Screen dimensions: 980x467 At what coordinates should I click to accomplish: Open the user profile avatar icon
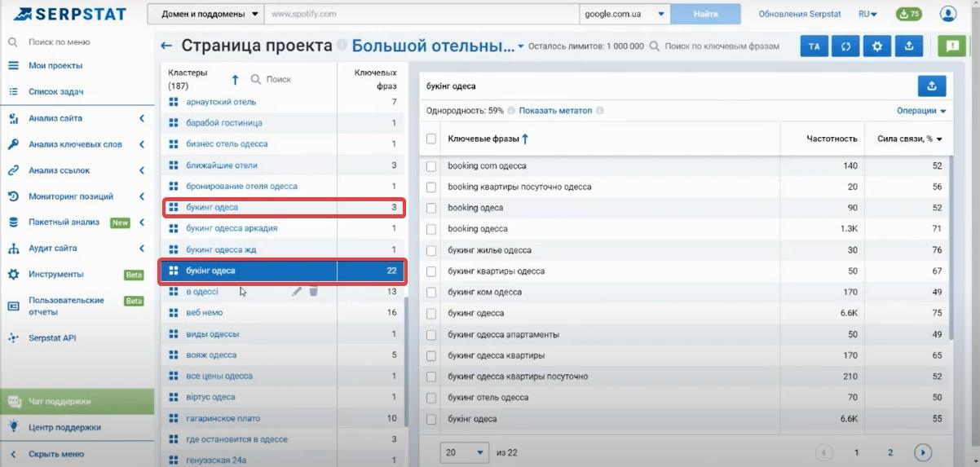point(948,14)
